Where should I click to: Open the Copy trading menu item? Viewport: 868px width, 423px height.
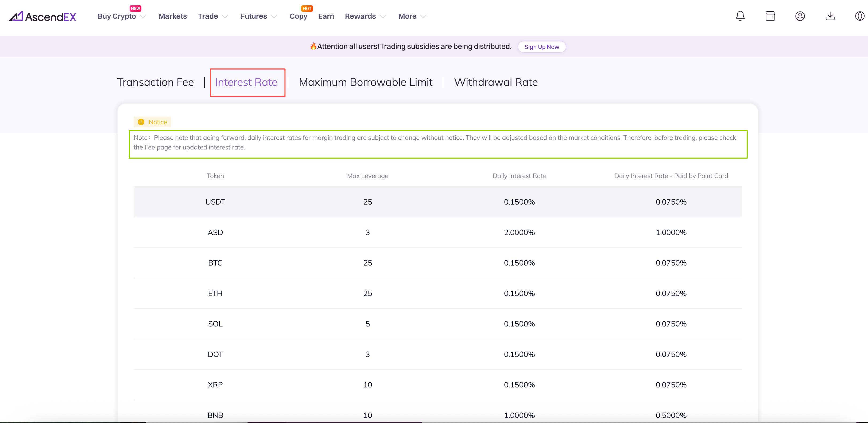click(298, 16)
